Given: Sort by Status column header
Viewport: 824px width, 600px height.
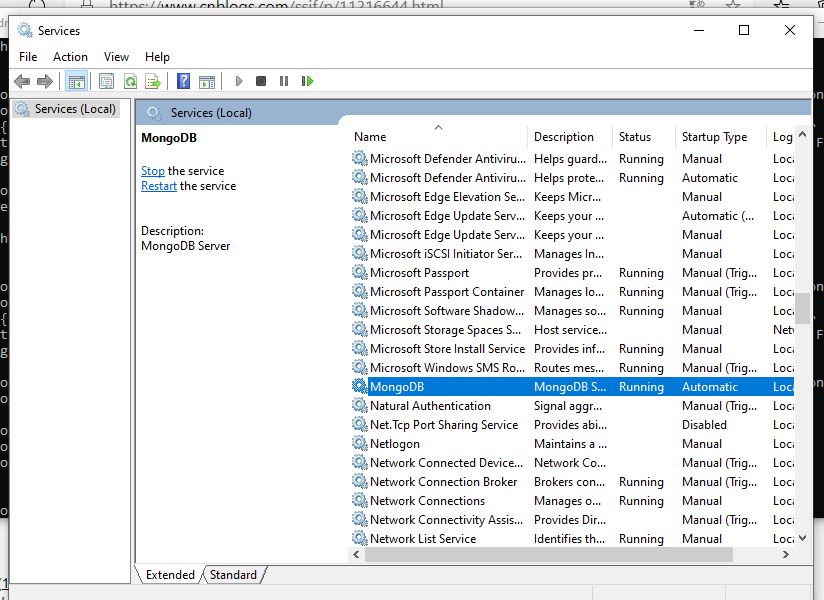Looking at the screenshot, I should coord(644,137).
